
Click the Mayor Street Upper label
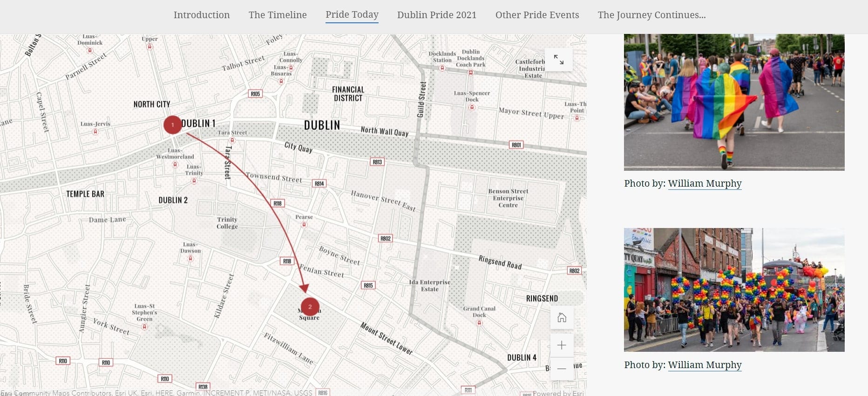531,113
